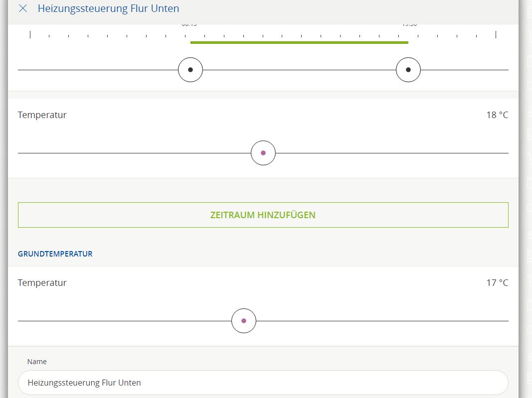Screen dimensions: 532x398
Task: Click the GRUNDTEMPERATUR section heading
Action: tap(55, 254)
